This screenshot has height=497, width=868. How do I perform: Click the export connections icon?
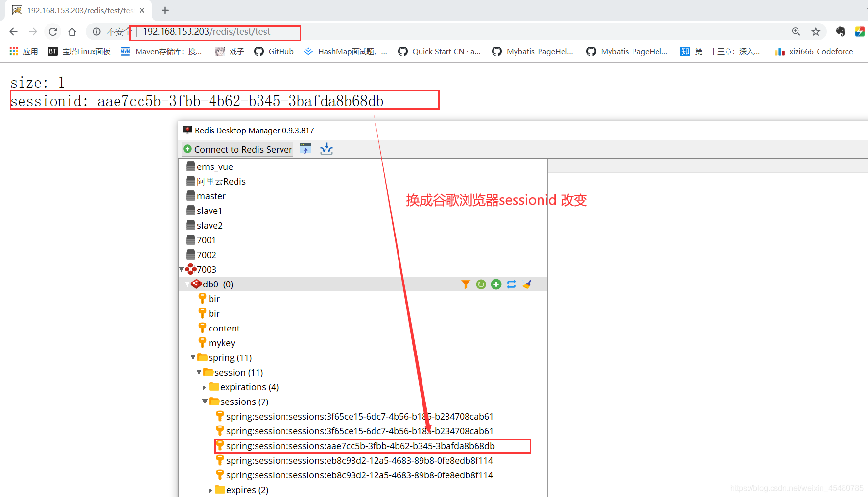tap(327, 149)
